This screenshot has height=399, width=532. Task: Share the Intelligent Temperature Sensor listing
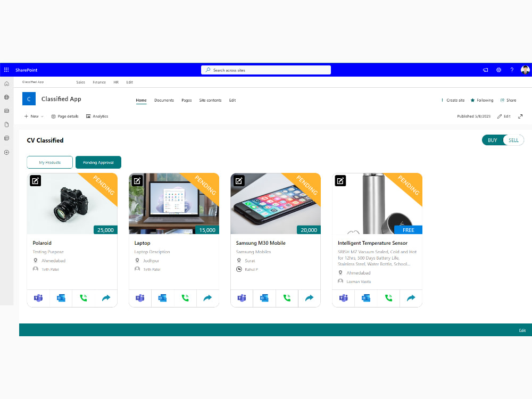pyautogui.click(x=411, y=298)
